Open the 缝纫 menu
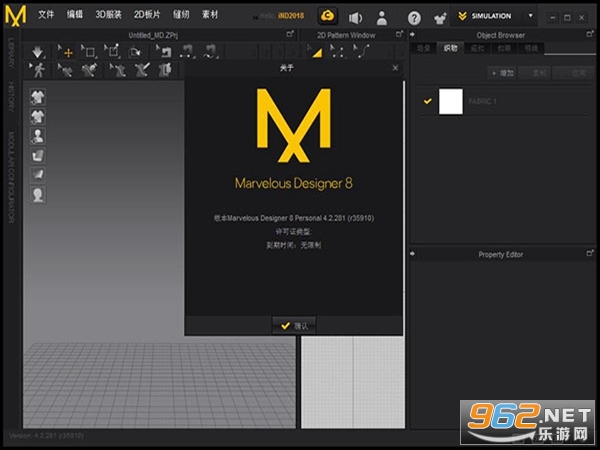This screenshot has width=600, height=450. point(181,15)
